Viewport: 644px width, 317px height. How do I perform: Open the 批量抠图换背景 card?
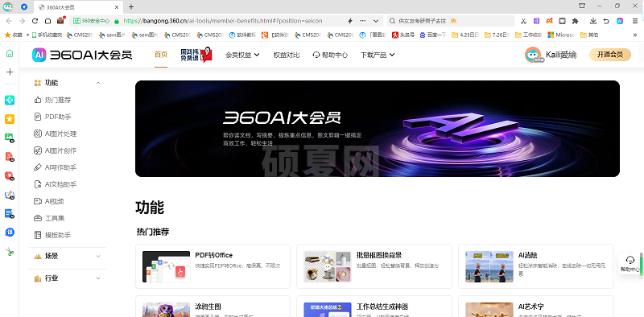pos(374,266)
